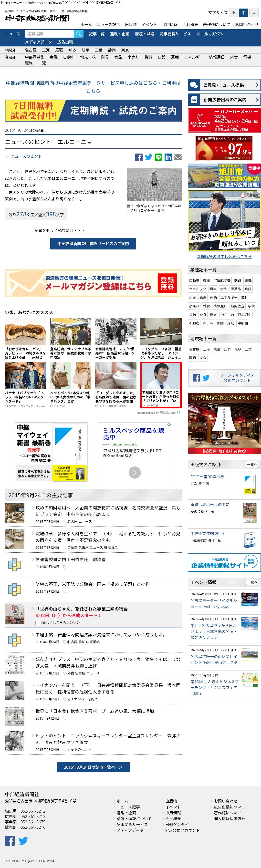This screenshot has height=868, width=261.
Task: Share article via Facebook icon
Action: [x=139, y=157]
